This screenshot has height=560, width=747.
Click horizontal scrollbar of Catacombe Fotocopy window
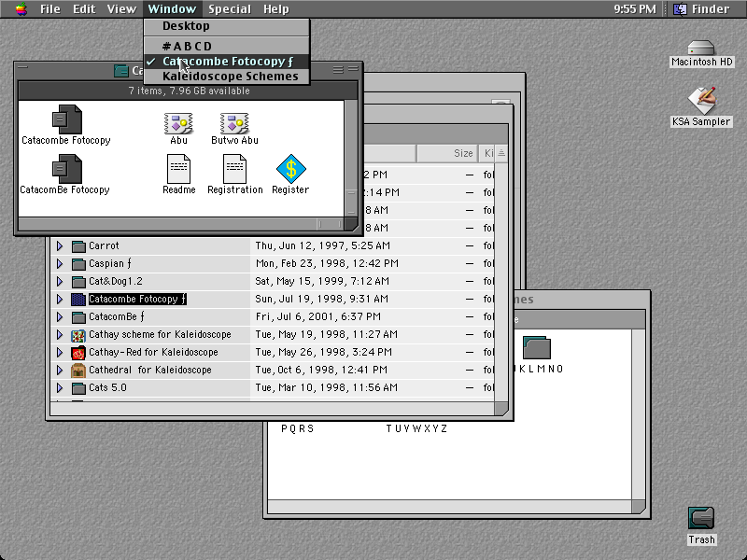coord(181,224)
